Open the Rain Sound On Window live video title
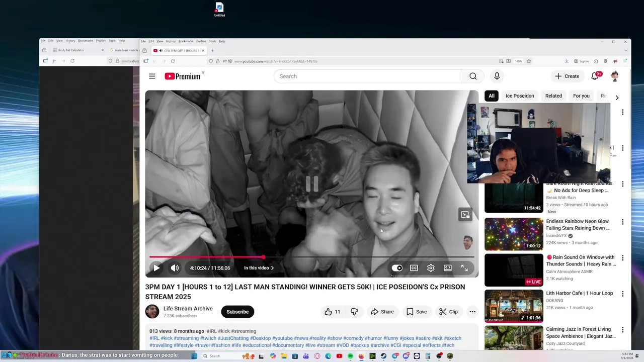The width and height of the screenshot is (644, 362). tap(581, 260)
